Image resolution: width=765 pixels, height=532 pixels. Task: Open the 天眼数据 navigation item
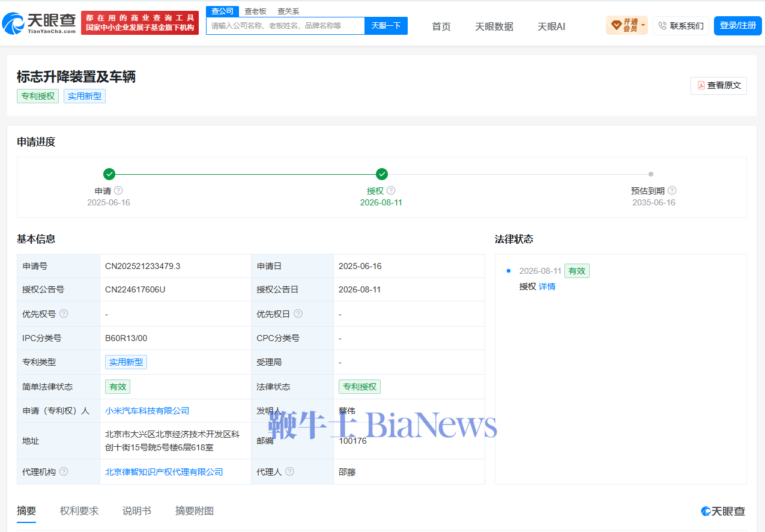point(494,26)
